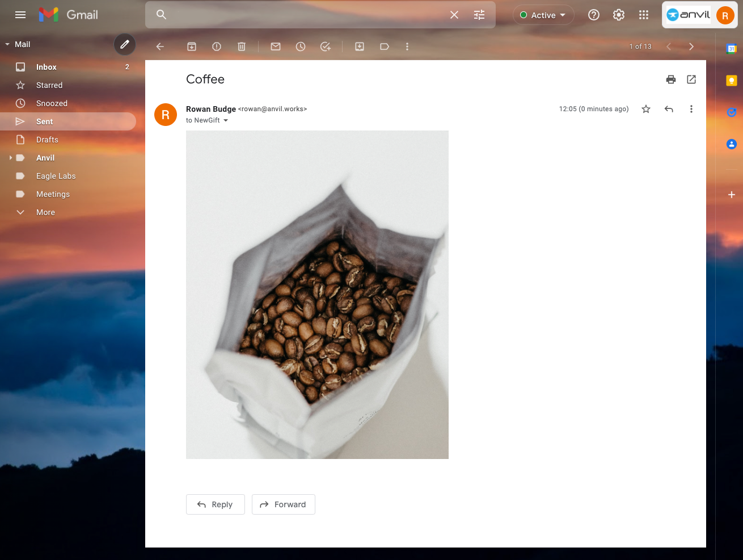This screenshot has width=743, height=560.
Task: Click the compose pencil button
Action: click(x=125, y=44)
